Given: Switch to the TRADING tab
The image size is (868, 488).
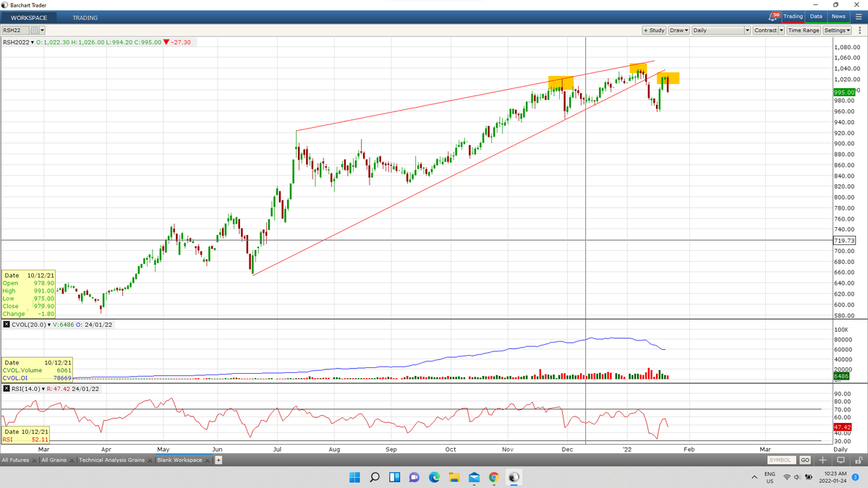Looking at the screenshot, I should [x=85, y=17].
